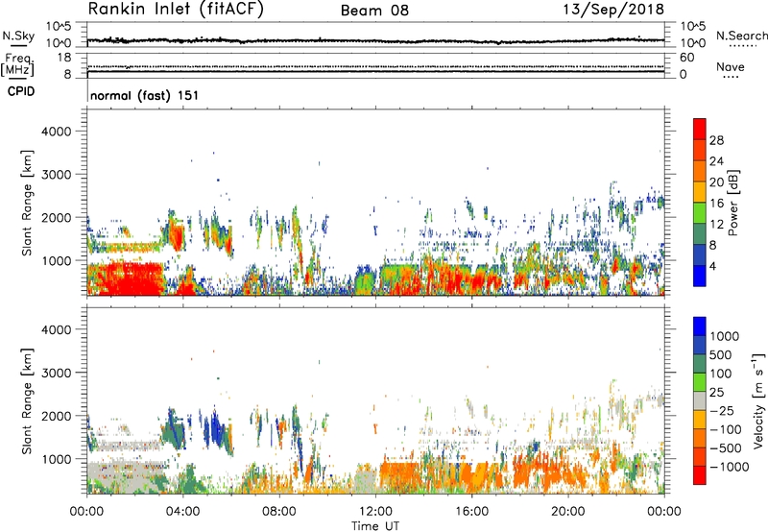768x532 pixels.
Task: Click the '04:00' time axis tick label
Action: coord(182,512)
